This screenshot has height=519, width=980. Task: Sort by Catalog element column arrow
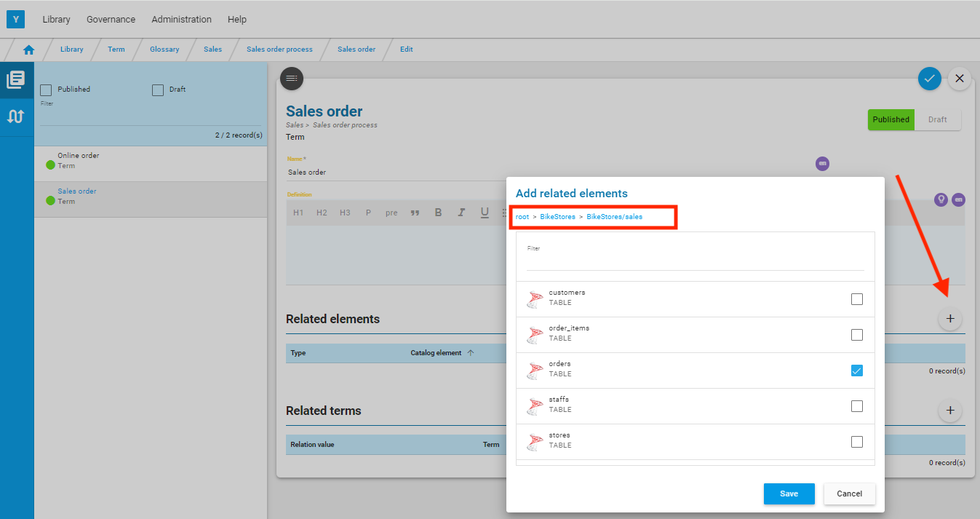[470, 353]
